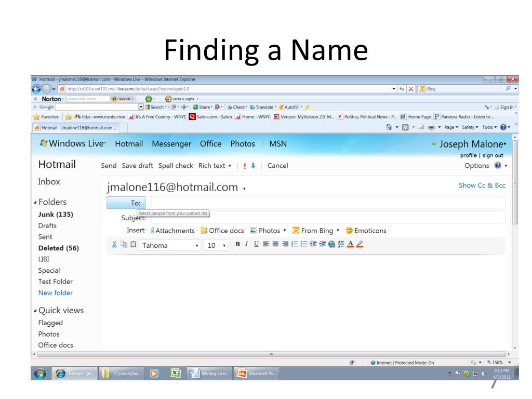The width and height of the screenshot is (532, 399).
Task: Open the Options menu
Action: click(x=477, y=166)
